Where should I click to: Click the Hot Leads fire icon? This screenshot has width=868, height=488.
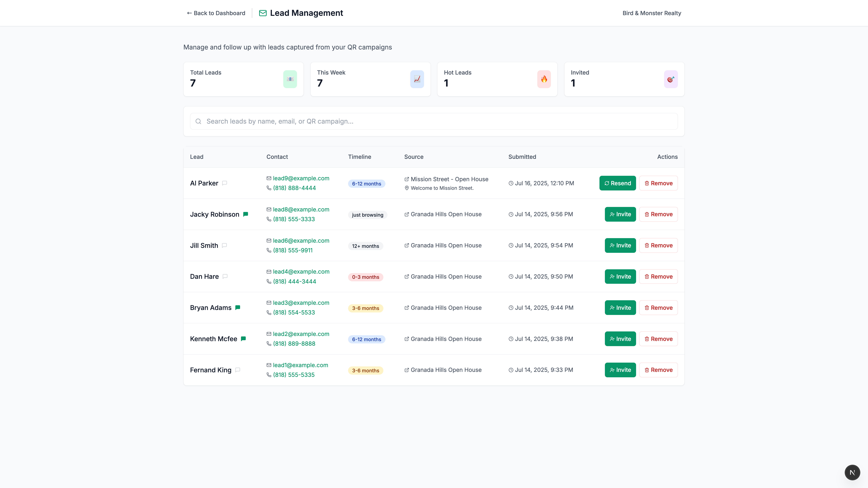coord(544,79)
